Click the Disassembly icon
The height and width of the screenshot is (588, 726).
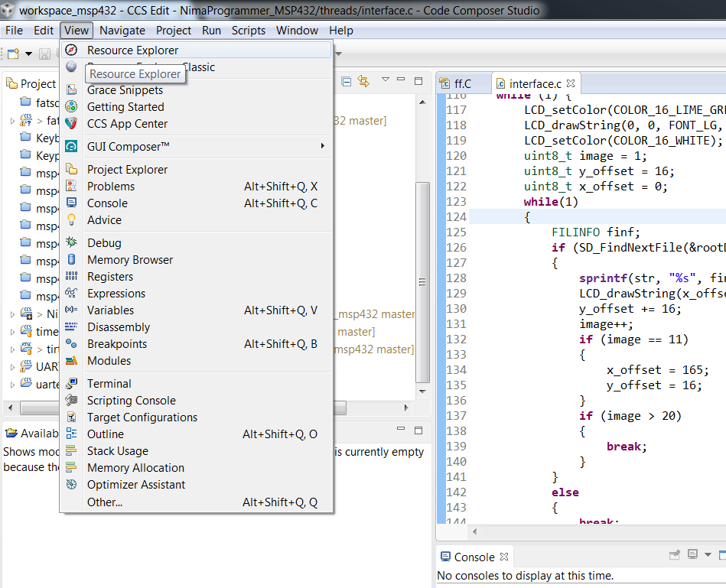tap(71, 326)
